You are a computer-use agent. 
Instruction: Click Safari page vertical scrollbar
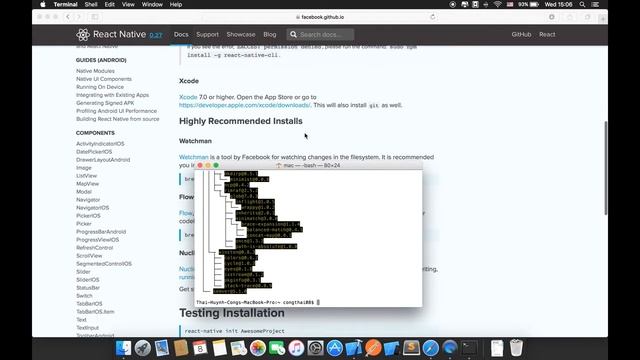(x=606, y=168)
